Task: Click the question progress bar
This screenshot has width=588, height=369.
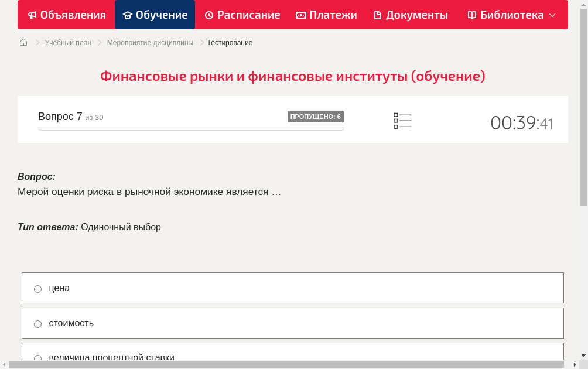Action: [190, 128]
